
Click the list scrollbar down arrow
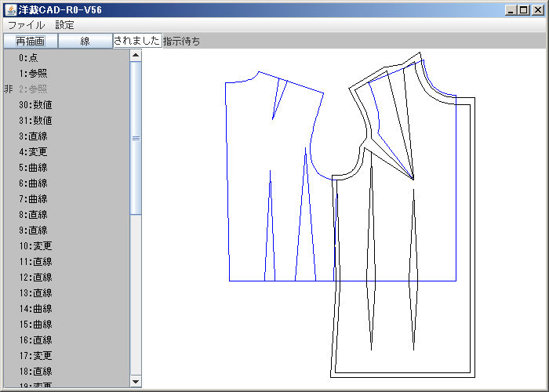[x=136, y=382]
